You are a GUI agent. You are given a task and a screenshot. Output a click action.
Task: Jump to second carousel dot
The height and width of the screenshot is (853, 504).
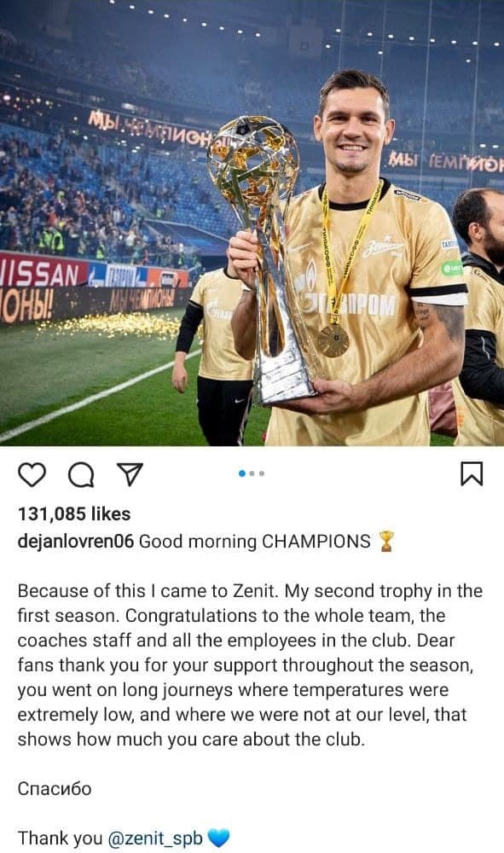[x=252, y=473]
